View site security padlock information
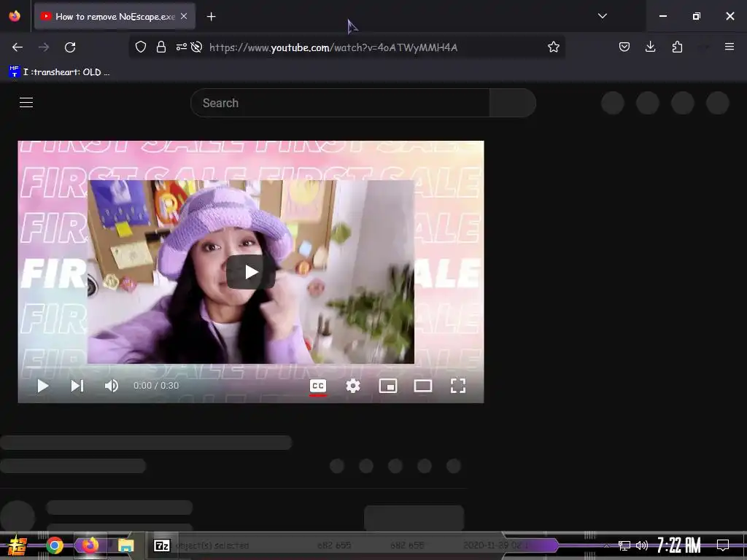 (161, 47)
